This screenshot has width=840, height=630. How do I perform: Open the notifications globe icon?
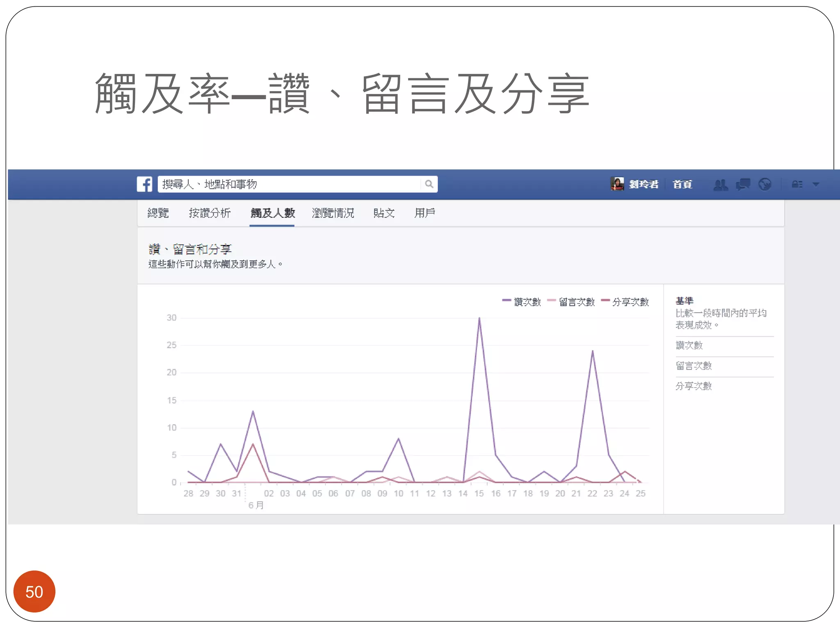pyautogui.click(x=765, y=185)
